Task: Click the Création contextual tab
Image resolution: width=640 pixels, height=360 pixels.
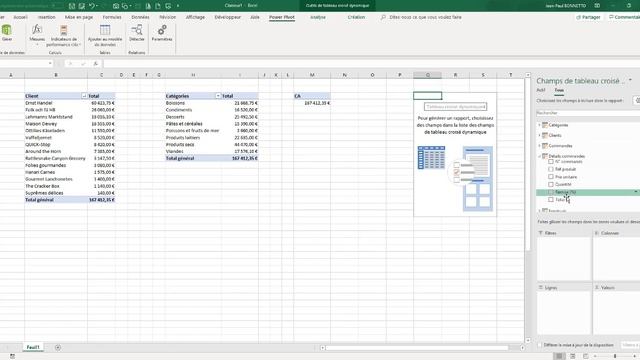Action: (356, 17)
